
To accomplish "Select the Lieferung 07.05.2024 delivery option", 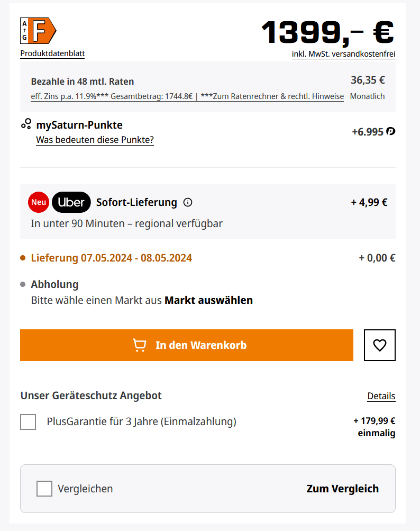I will [111, 258].
